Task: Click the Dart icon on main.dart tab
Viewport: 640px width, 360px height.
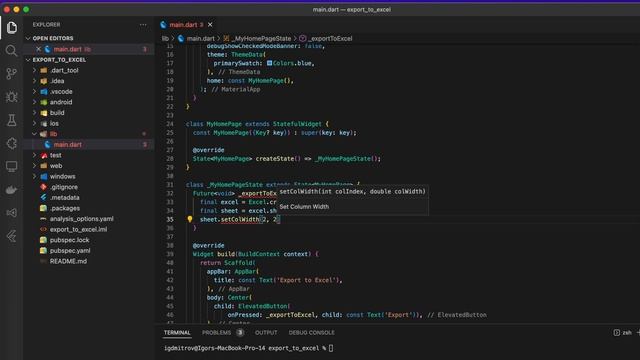Action: [x=163, y=25]
